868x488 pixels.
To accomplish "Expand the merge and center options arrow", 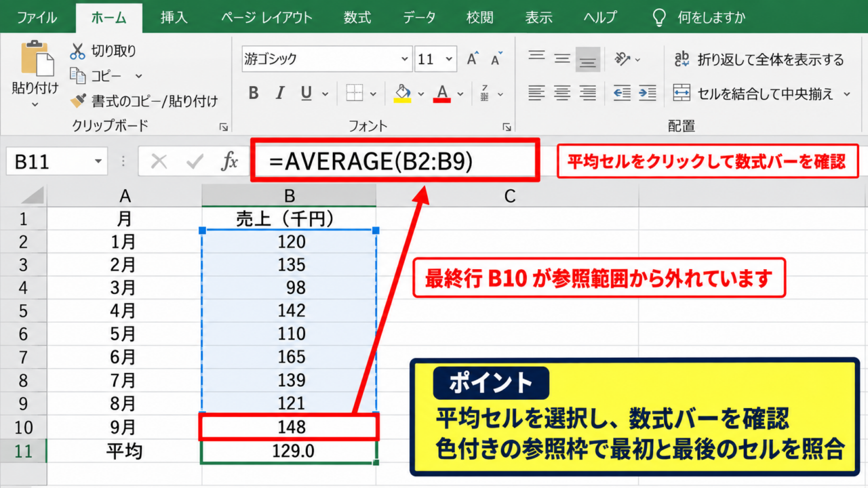I will (x=846, y=94).
